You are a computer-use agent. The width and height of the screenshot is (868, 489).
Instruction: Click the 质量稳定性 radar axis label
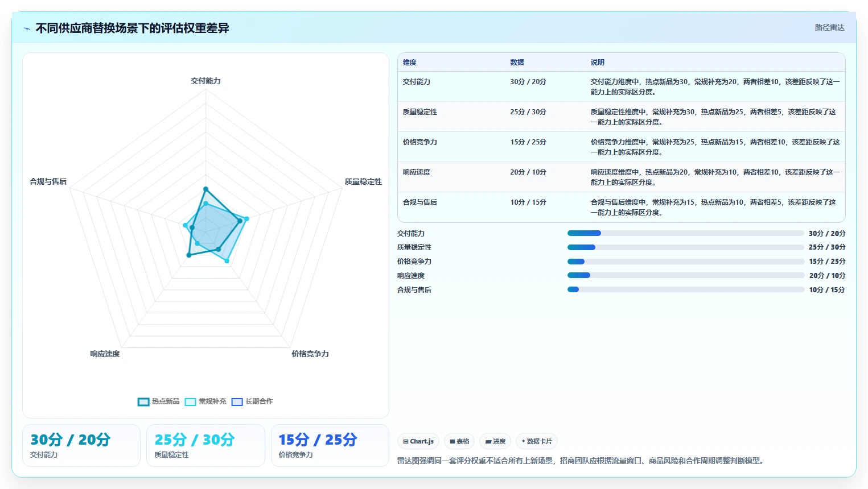tap(363, 182)
